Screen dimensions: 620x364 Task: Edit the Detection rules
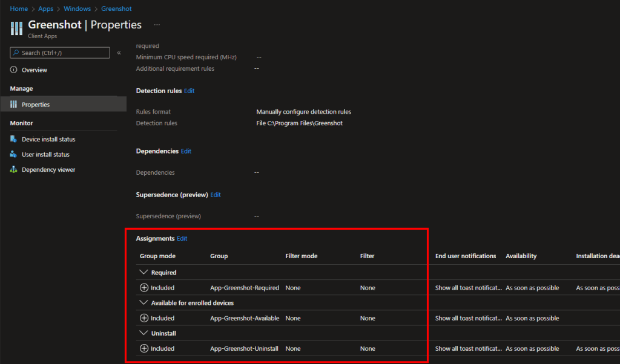click(x=190, y=91)
